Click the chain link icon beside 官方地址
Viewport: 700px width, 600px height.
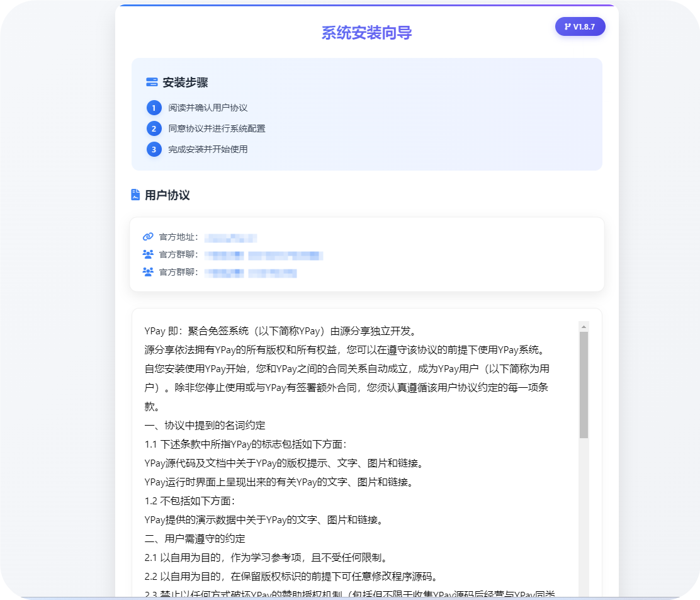pyautogui.click(x=147, y=237)
